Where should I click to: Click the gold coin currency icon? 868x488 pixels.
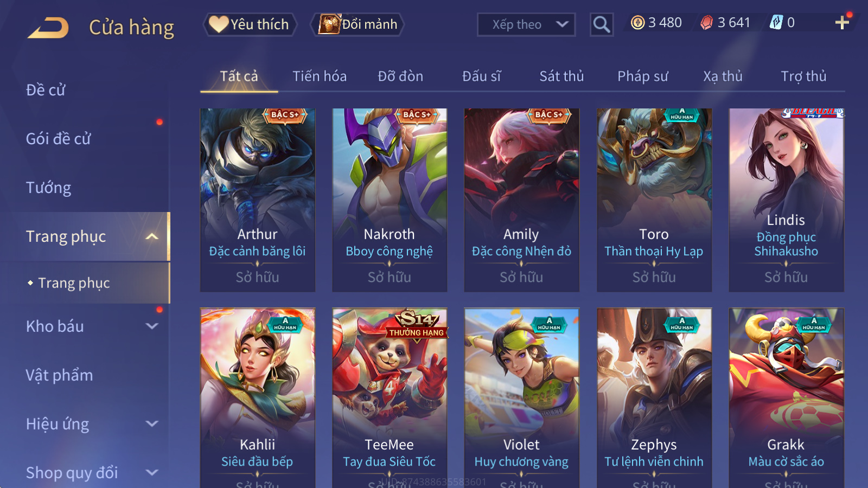tap(638, 22)
